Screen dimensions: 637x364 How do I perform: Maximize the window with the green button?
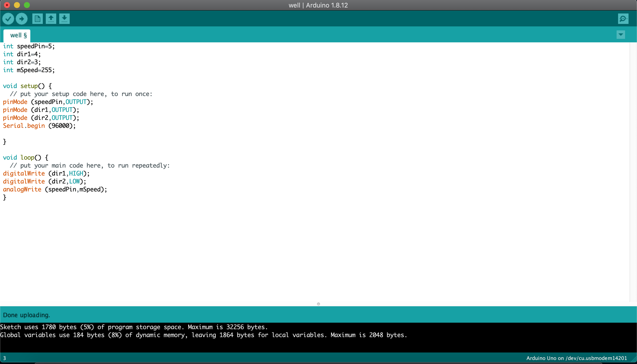(x=27, y=5)
